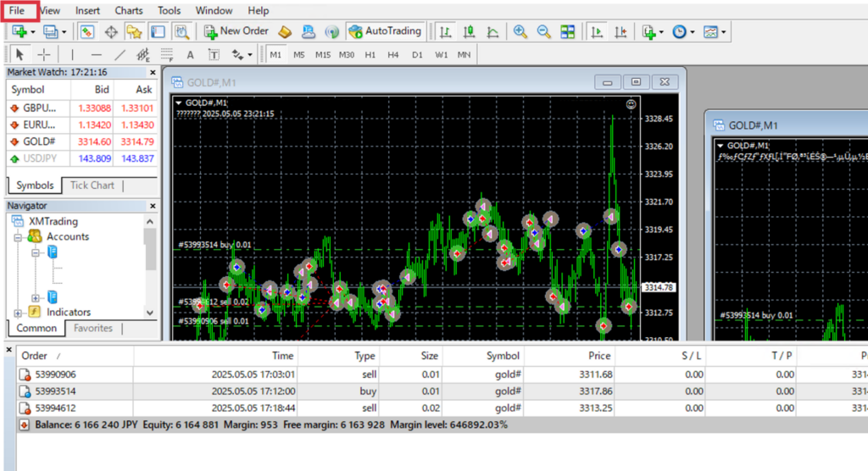Screen dimensions: 868x471
Task: Toggle Auto Scroll chart button
Action: click(597, 31)
